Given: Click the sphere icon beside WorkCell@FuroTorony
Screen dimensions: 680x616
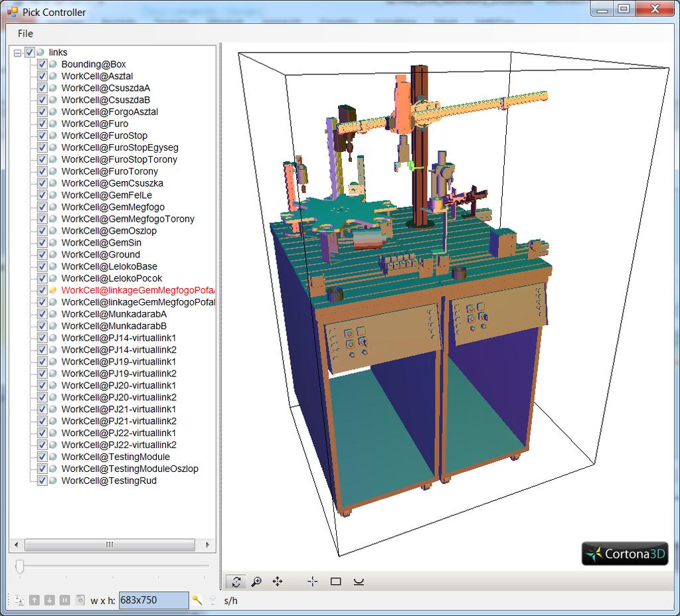Looking at the screenshot, I should pyautogui.click(x=53, y=171).
